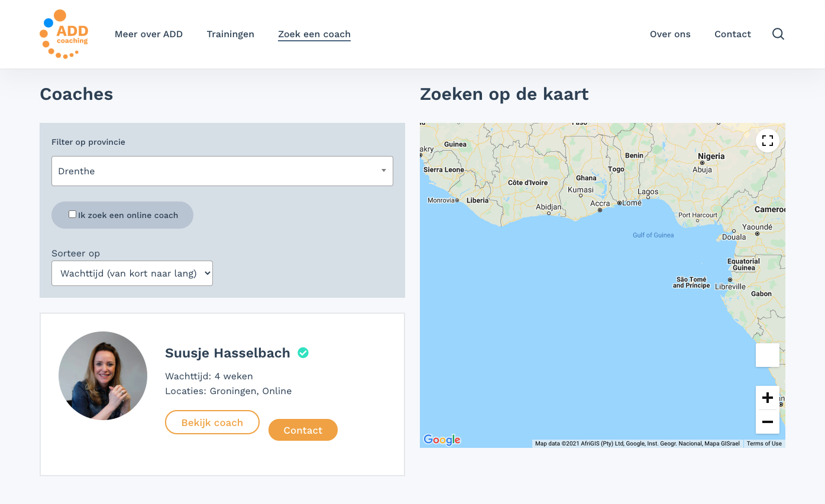Toggle fullscreen view on the map

click(x=768, y=141)
